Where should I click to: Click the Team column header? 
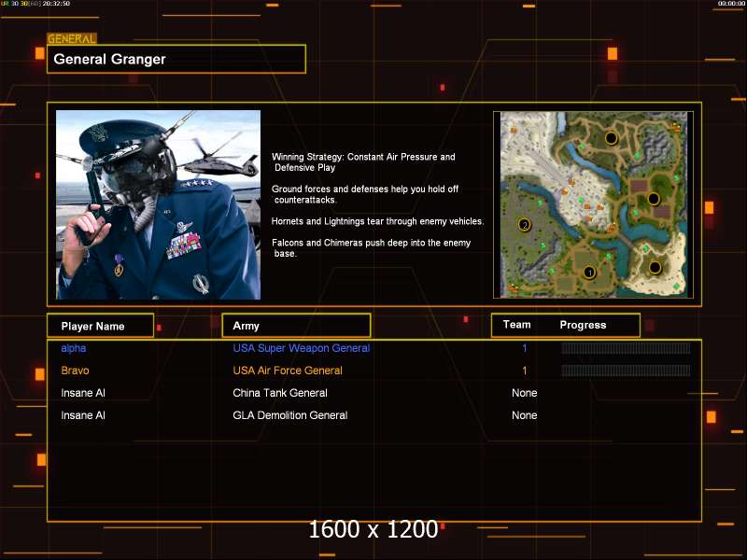tap(517, 325)
